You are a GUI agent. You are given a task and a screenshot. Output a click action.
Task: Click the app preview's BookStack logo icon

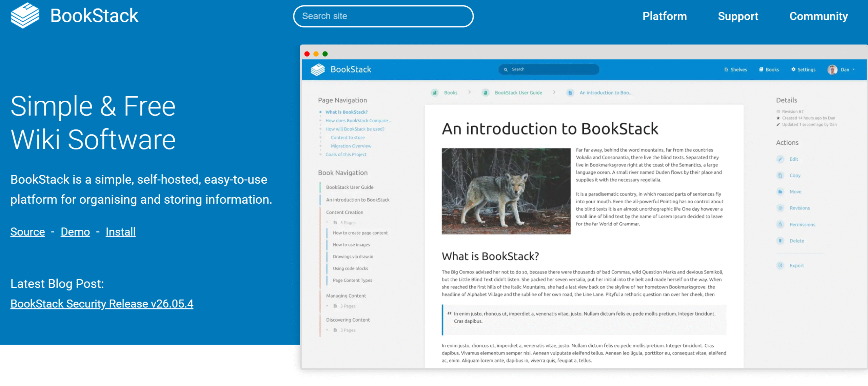[x=318, y=69]
